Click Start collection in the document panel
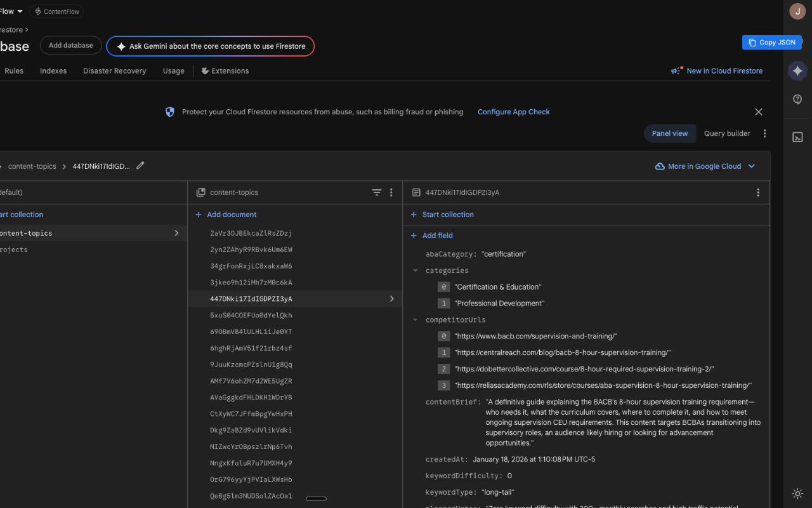 tap(442, 215)
